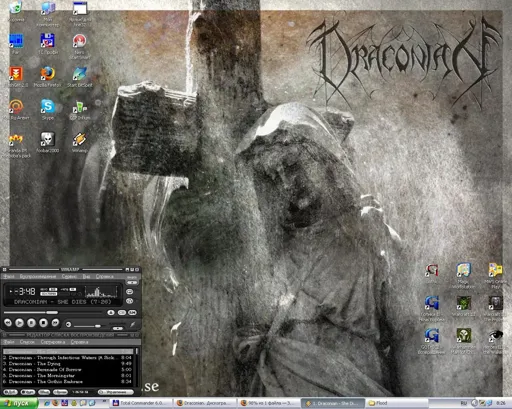
Task: Click the пуск Start button
Action: (x=18, y=403)
